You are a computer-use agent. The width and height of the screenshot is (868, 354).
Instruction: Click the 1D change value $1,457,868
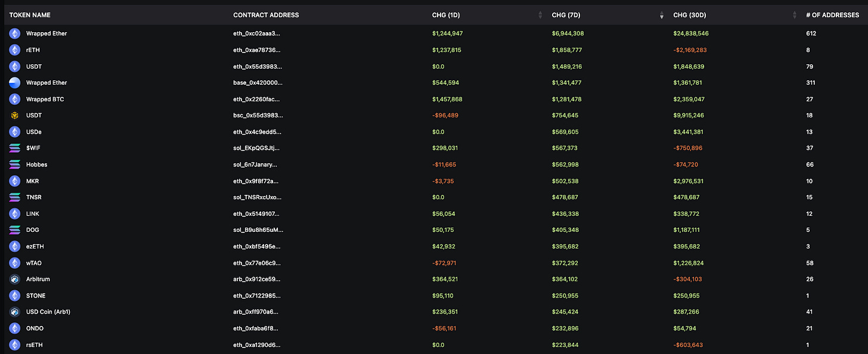pyautogui.click(x=447, y=99)
